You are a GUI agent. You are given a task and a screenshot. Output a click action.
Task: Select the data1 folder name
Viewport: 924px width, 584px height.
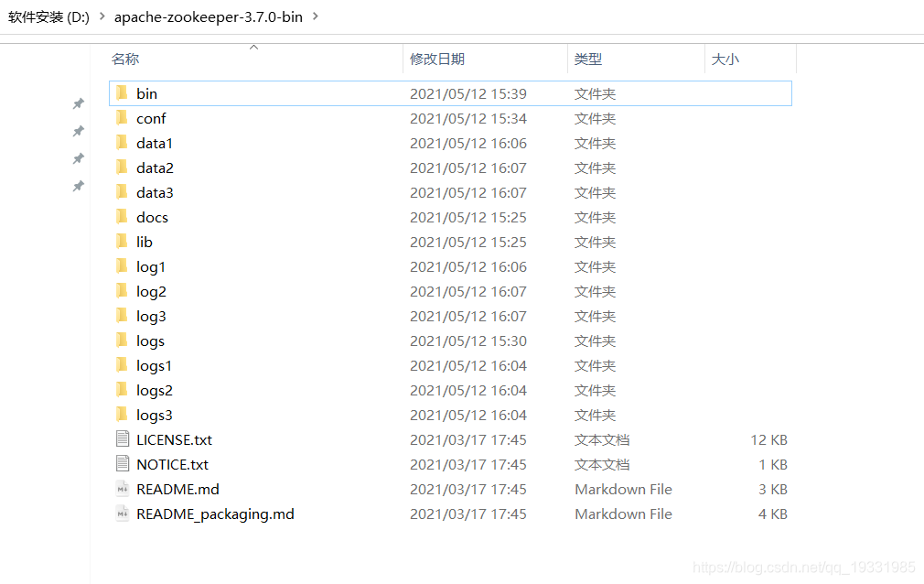pos(155,144)
